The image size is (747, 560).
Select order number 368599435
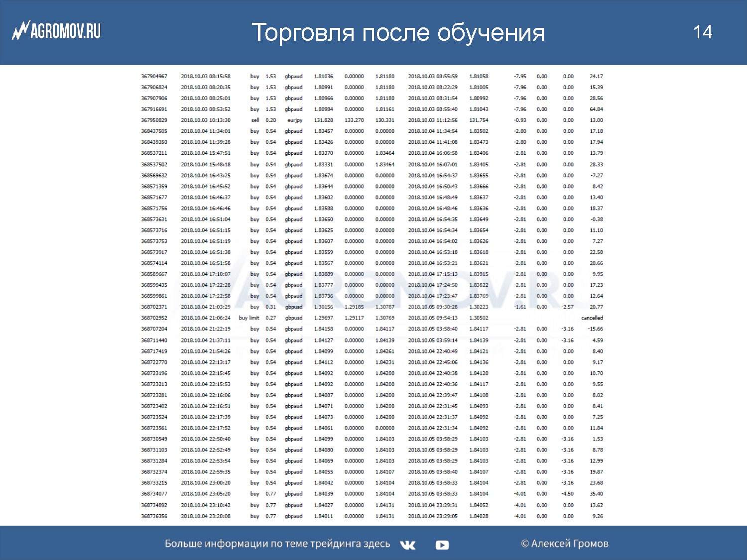click(x=154, y=285)
